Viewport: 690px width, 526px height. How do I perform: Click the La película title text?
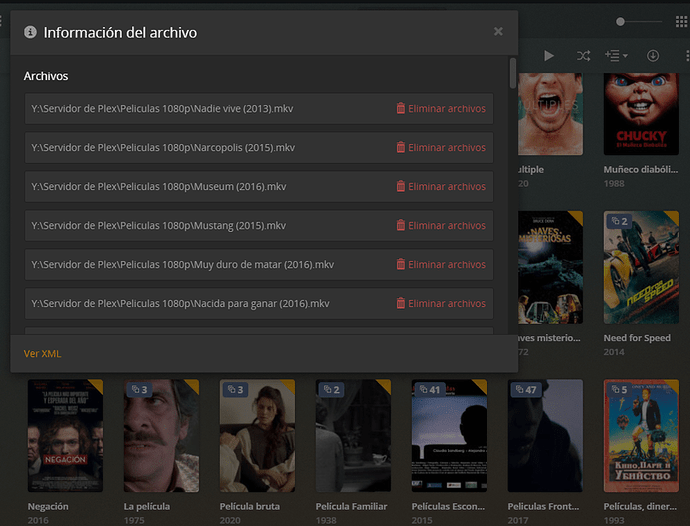147,506
